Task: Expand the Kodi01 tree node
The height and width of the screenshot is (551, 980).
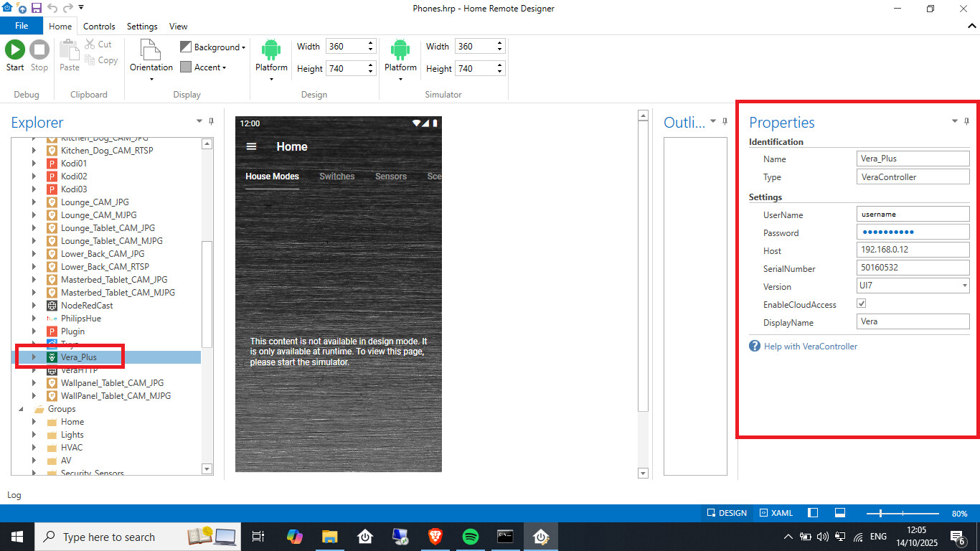Action: tap(34, 164)
